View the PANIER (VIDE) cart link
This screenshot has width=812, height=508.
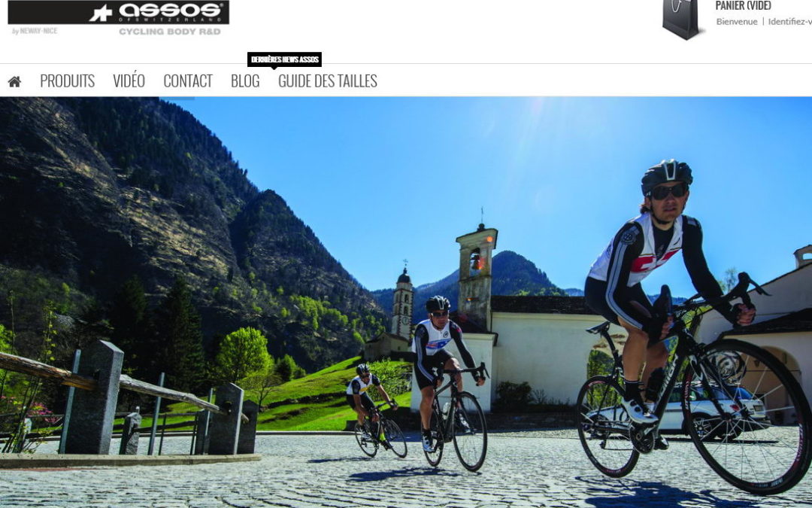(743, 6)
